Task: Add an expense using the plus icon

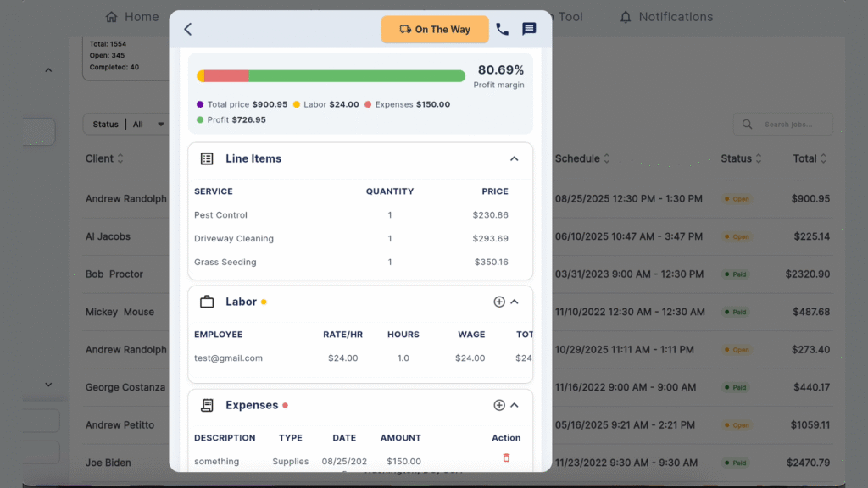Action: [x=499, y=405]
